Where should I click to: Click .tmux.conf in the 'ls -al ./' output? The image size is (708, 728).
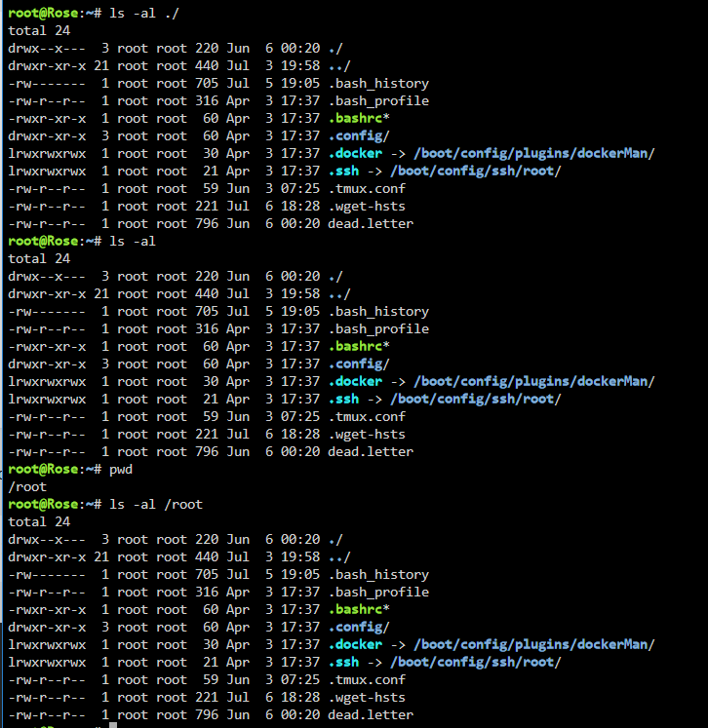[x=367, y=189]
